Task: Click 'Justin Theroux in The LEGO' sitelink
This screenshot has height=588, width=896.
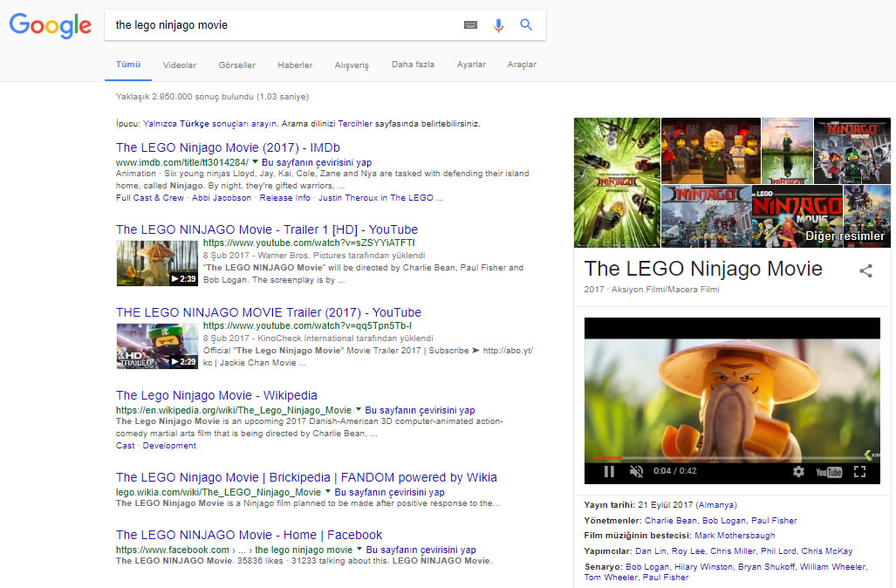Action: pos(375,198)
